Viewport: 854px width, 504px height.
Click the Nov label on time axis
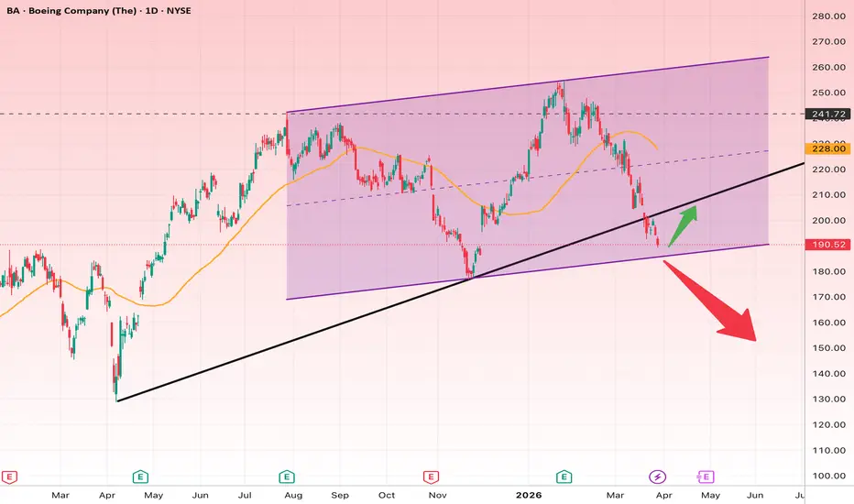point(437,495)
